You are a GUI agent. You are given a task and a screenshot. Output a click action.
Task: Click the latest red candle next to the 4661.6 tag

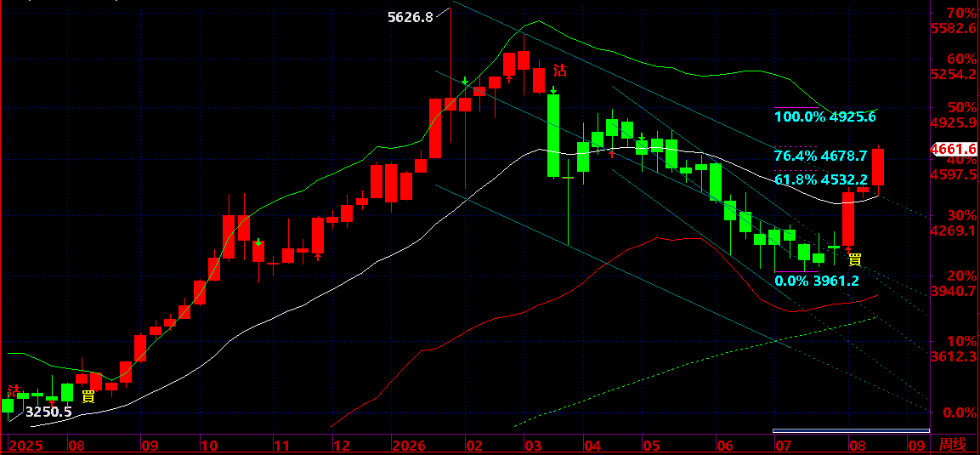878,167
